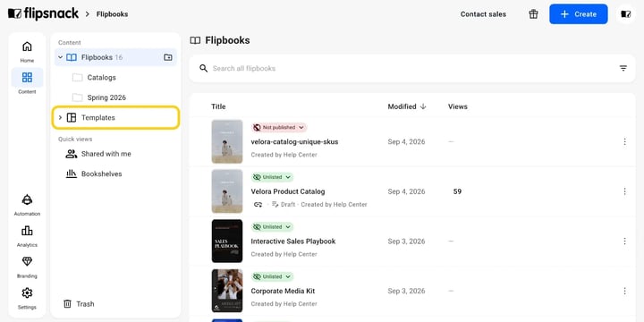Open Unlisted dropdown for Interactive Sales Playbook
The image size is (644, 322).
(x=272, y=226)
